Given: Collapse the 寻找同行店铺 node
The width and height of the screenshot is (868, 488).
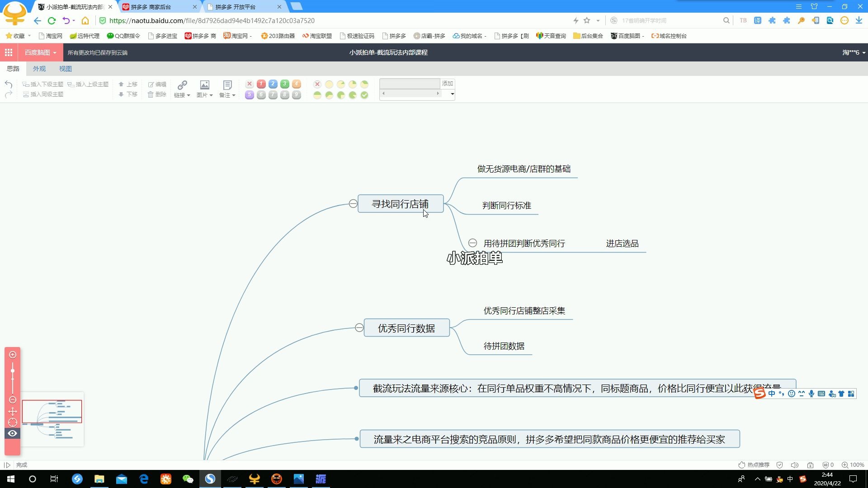Looking at the screenshot, I should (353, 204).
